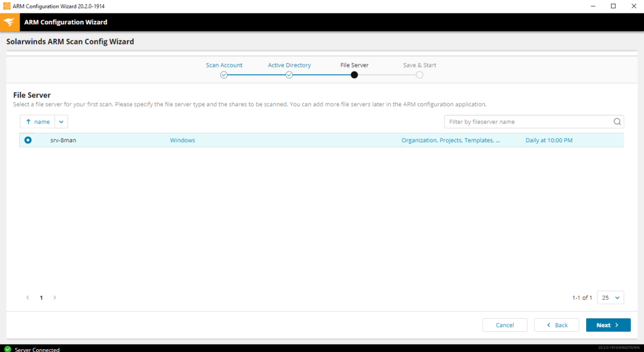This screenshot has width=644, height=352.
Task: Click the Scan Account completed step circle
Action: click(x=224, y=75)
